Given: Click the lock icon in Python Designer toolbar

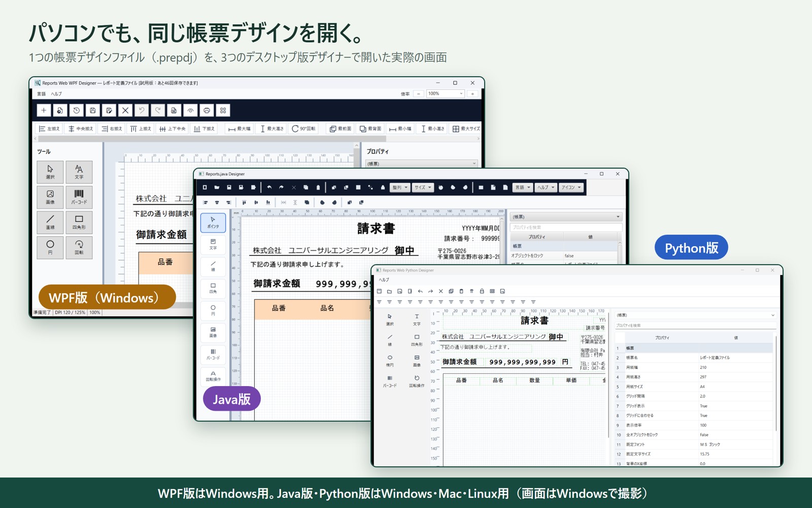Looking at the screenshot, I should tap(482, 291).
